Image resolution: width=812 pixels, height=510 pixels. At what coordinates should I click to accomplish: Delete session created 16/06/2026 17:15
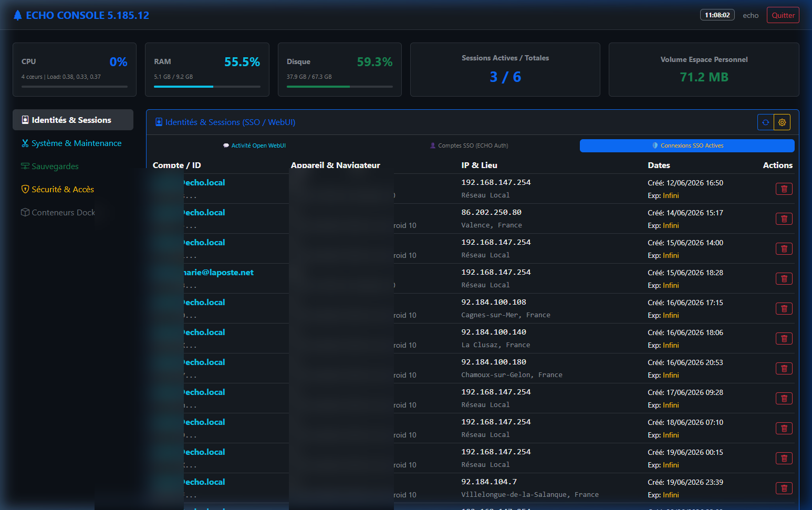[x=784, y=309]
